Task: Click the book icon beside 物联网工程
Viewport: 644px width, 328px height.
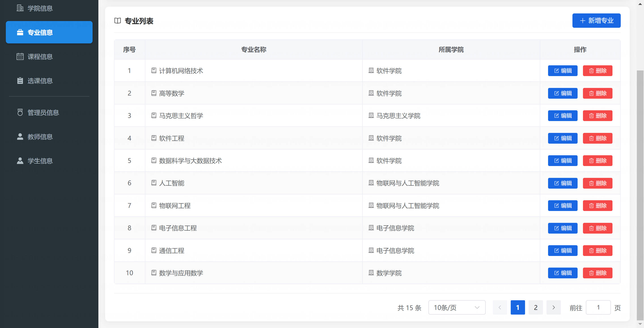Action: pos(154,205)
